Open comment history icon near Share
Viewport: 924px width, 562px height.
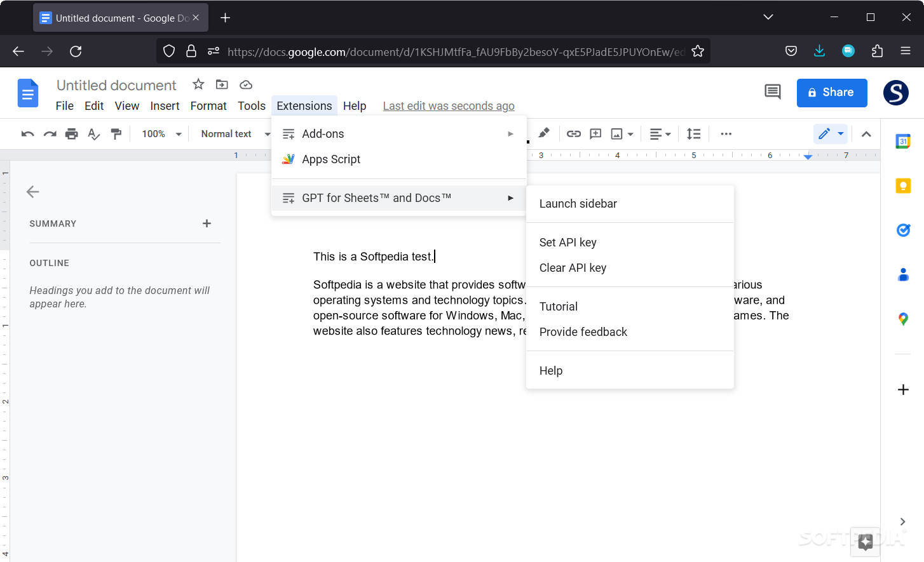point(773,92)
